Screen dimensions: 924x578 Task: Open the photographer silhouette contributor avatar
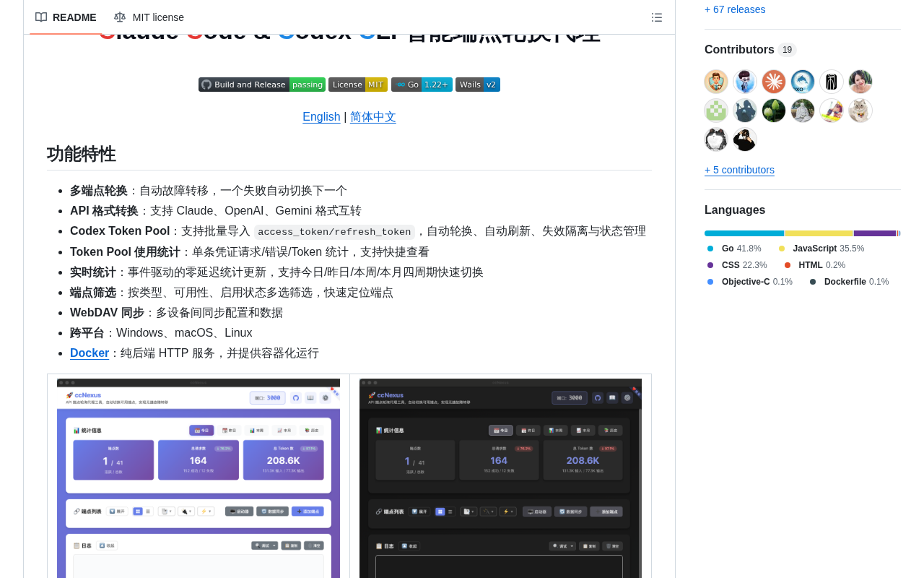[x=745, y=111]
